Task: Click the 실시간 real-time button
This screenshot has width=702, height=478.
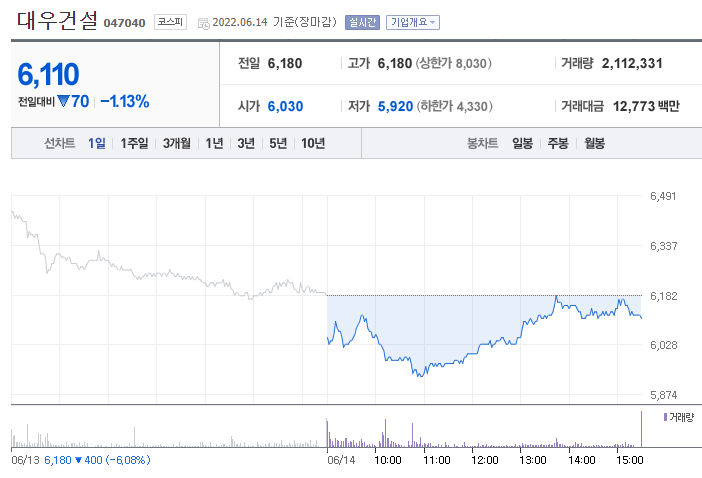Action: [362, 22]
